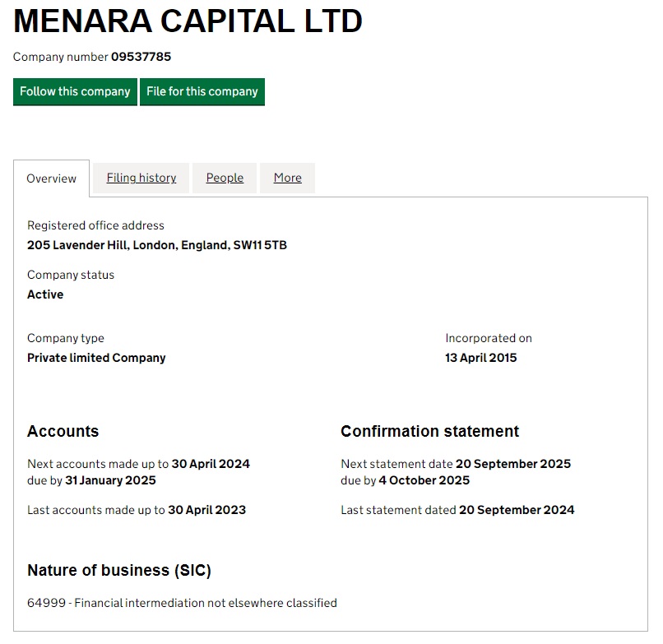Select the Overview tab

(51, 178)
